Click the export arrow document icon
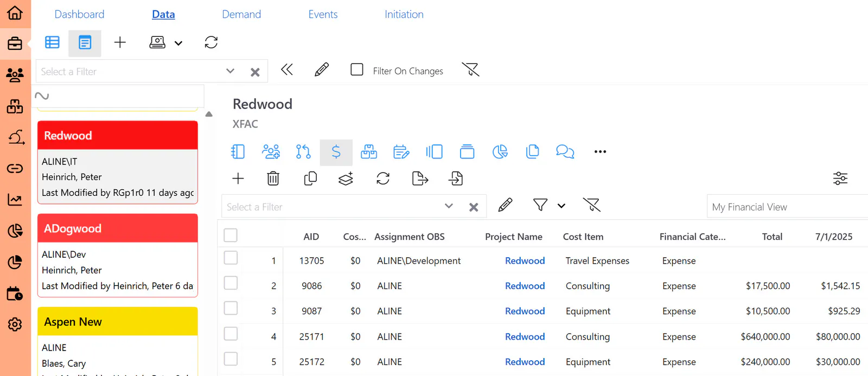 420,179
